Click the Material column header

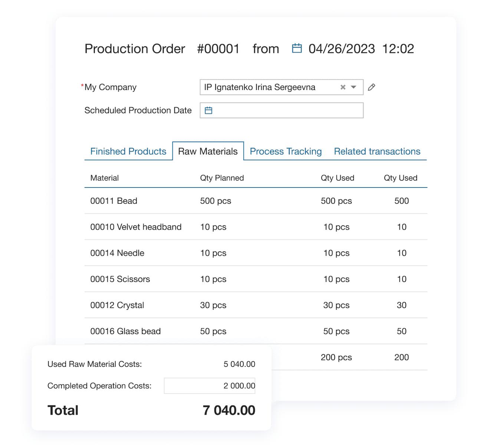[x=105, y=178]
